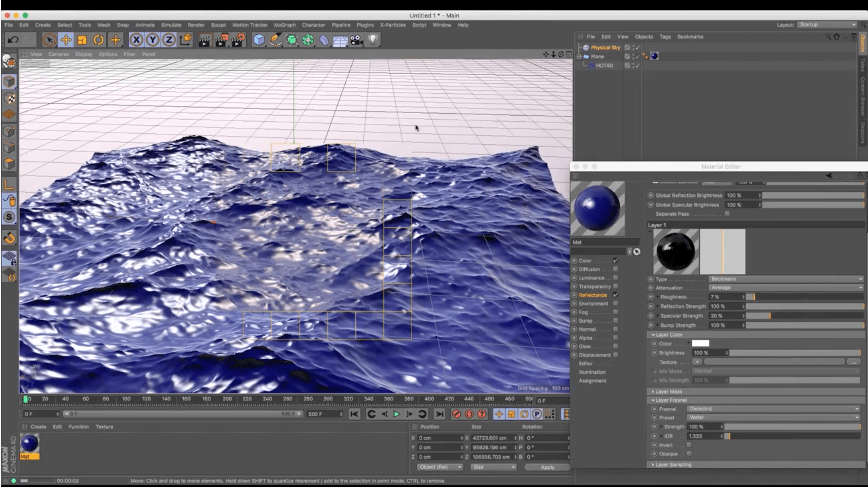Click the Apply button in coordinates panel

click(x=547, y=467)
